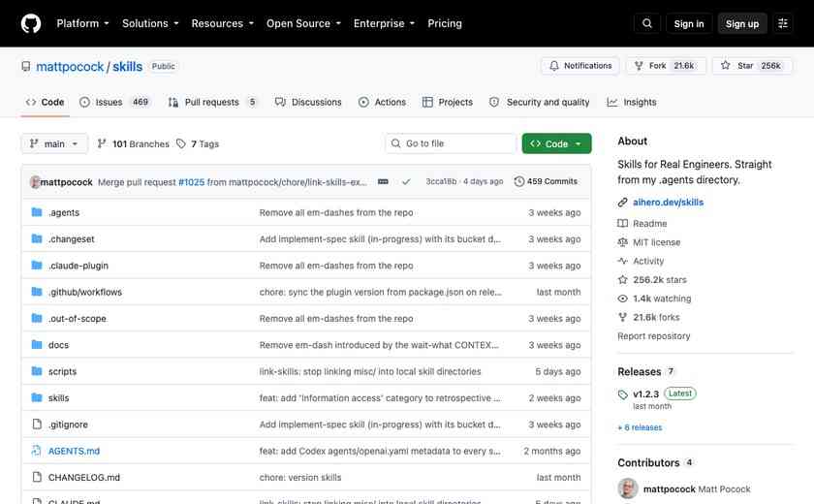Click the AGENTS.md symlink file icon
Viewport: 814px width, 504px height.
[37, 451]
